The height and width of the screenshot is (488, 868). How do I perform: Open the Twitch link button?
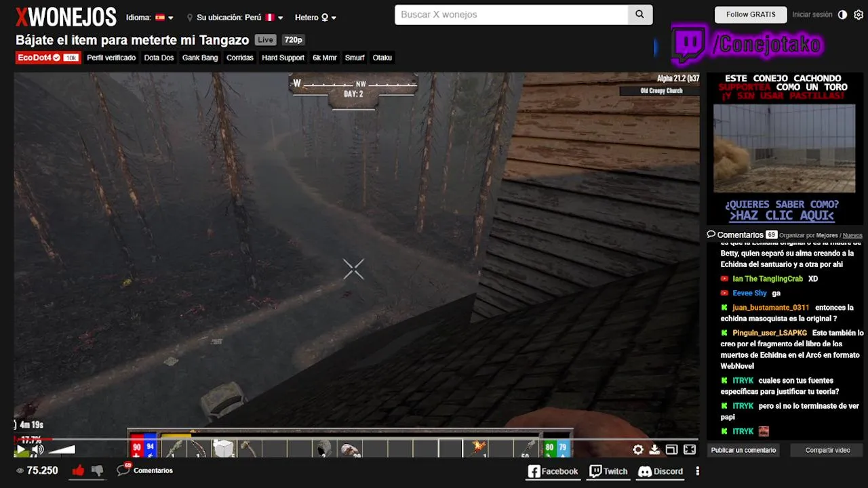[608, 471]
